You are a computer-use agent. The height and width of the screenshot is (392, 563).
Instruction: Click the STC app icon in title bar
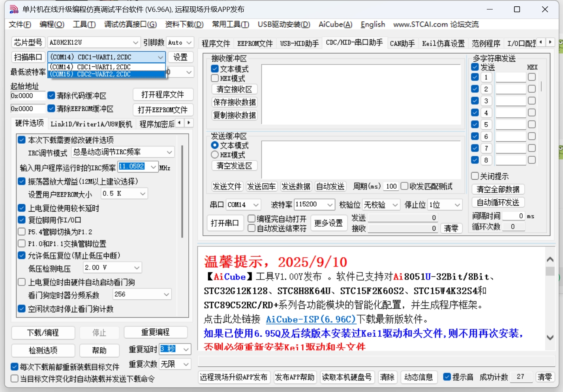click(14, 9)
